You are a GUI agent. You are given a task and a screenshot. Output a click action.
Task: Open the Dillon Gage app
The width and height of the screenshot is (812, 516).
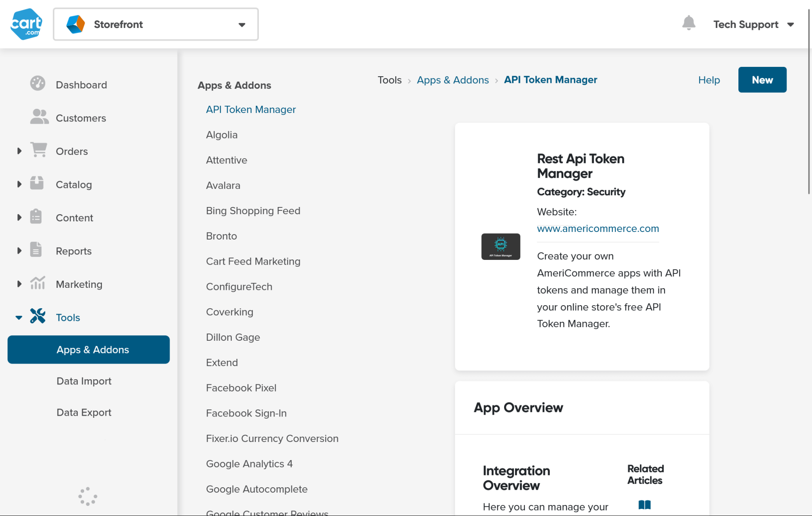[233, 337]
